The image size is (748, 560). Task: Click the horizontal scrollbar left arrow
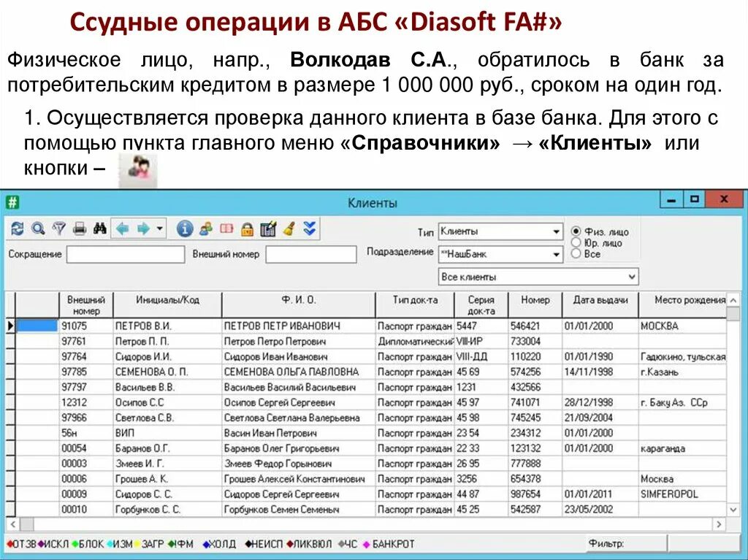click(x=13, y=524)
